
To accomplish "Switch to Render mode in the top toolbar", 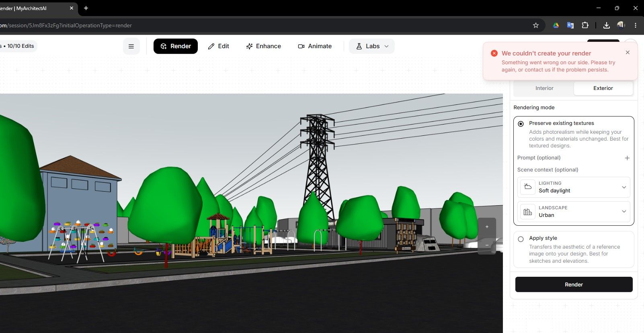I will pyautogui.click(x=176, y=46).
